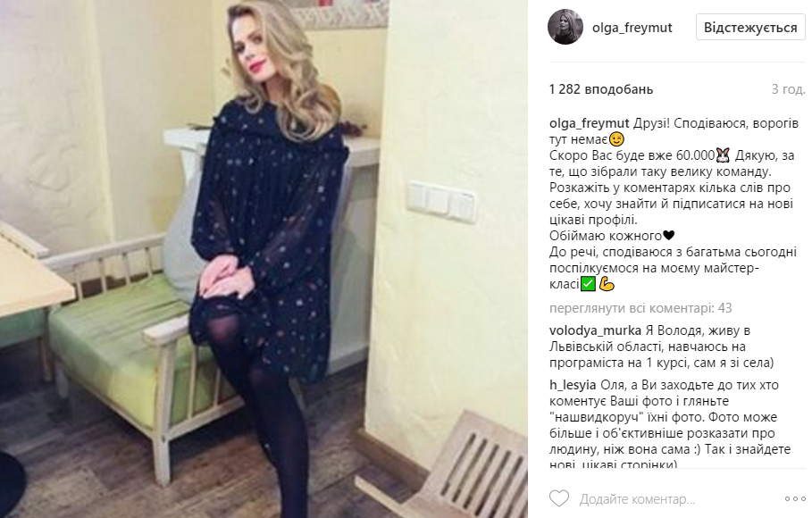Open volodya_murka commenter profile

[595, 330]
